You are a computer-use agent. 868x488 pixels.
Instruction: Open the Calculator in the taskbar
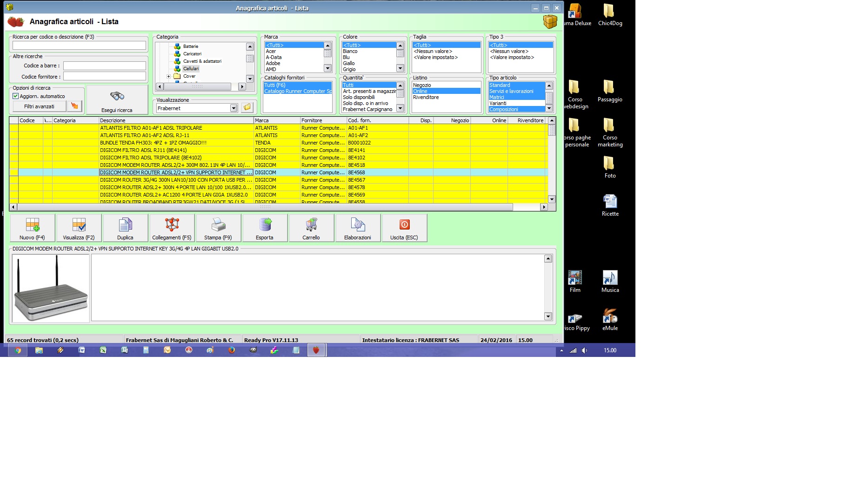coord(146,350)
